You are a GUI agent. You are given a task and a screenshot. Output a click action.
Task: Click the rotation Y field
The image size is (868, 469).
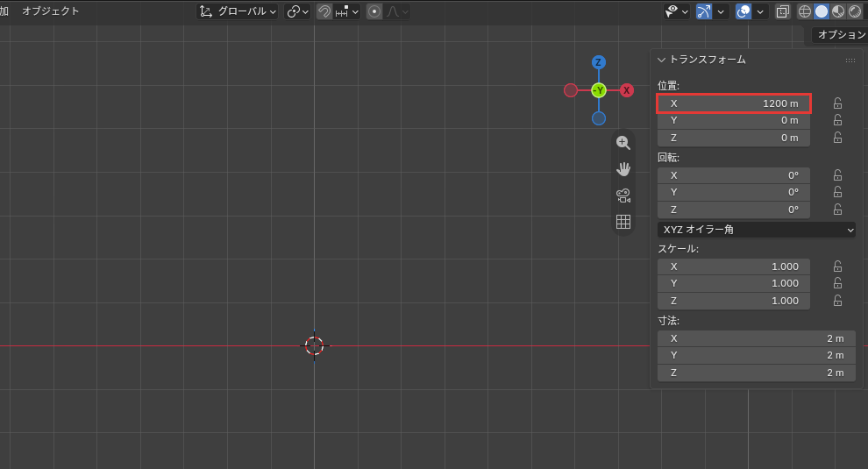tap(734, 192)
